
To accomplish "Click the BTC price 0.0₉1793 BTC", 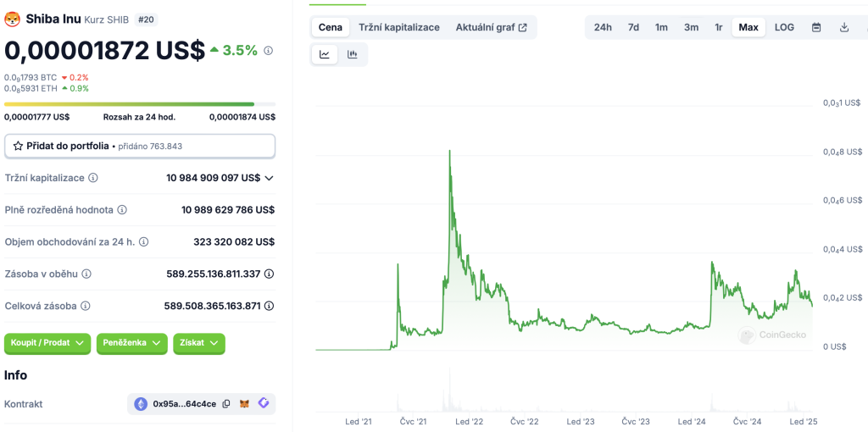I will point(31,77).
